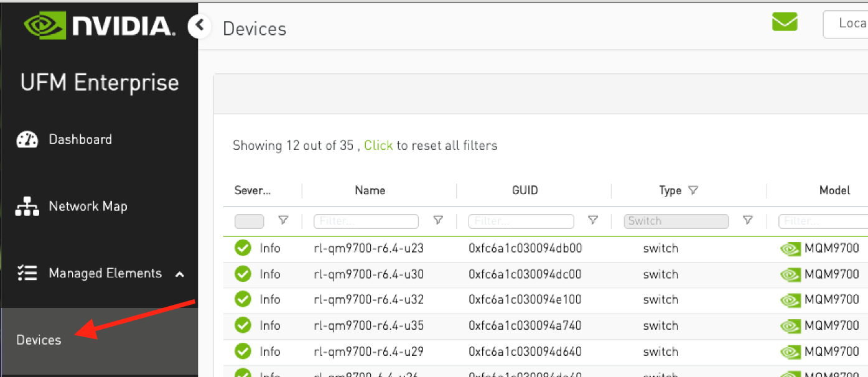
Task: Click the link to reset all filters
Action: tap(378, 146)
